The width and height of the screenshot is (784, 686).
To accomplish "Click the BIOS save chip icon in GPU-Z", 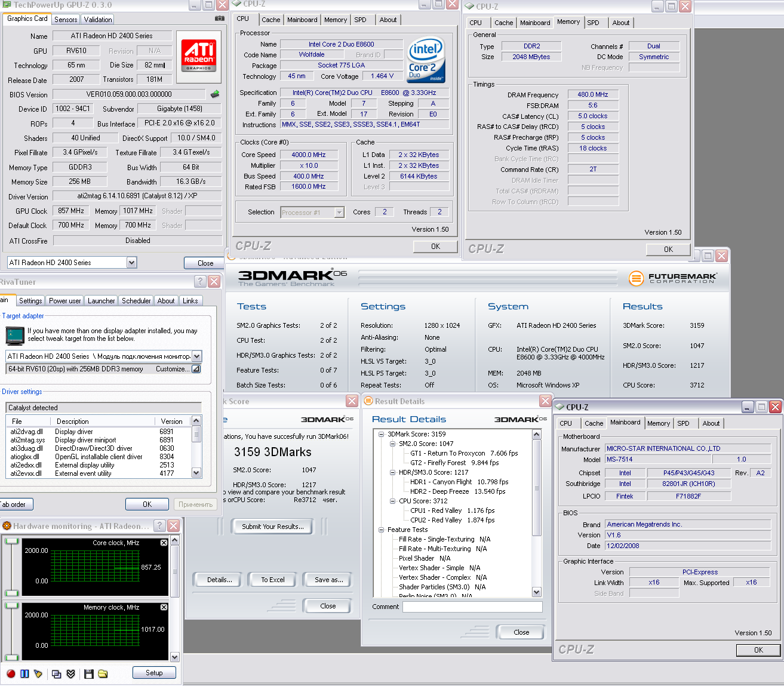I will [215, 94].
